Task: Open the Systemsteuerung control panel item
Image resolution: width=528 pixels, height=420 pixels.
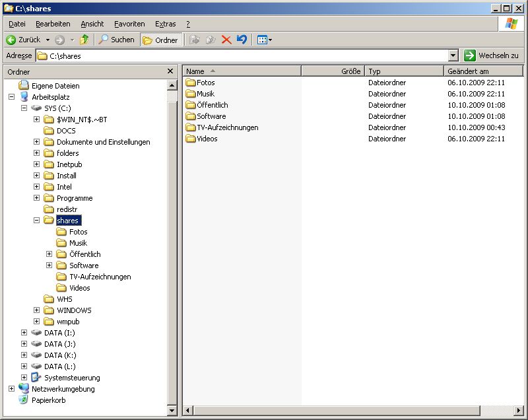Action: (x=71, y=378)
